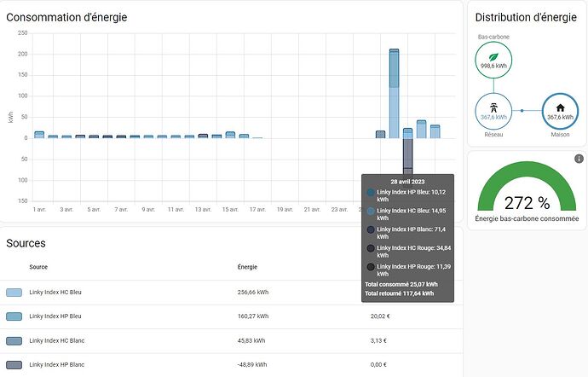The width and height of the screenshot is (588, 377).
Task: Click the info icon on gauge card
Action: click(579, 159)
